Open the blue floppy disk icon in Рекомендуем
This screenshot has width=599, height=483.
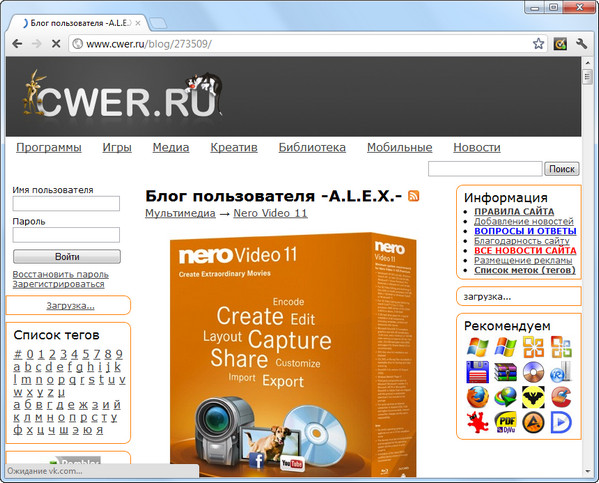(478, 372)
